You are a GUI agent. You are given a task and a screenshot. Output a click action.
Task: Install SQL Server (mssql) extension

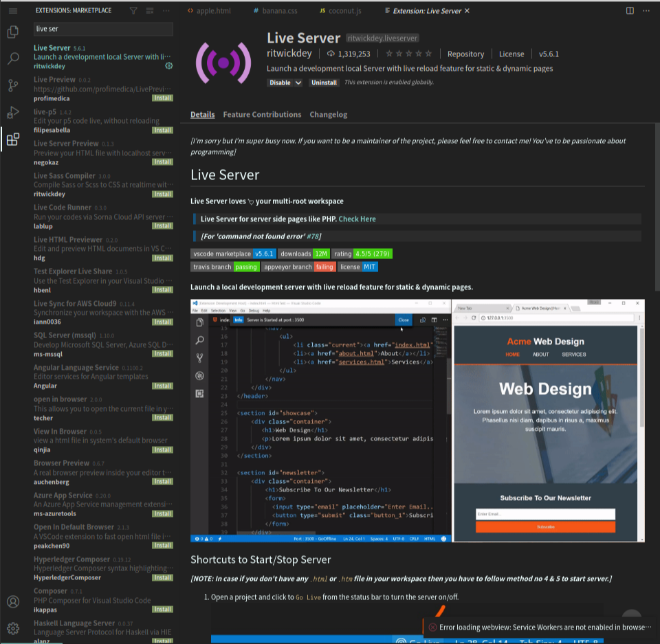coord(162,354)
